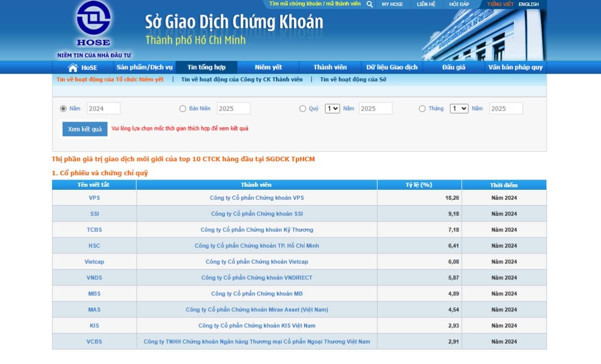Image resolution: width=601 pixels, height=364 pixels.
Task: Open the MY HOSE link
Action: click(x=392, y=4)
